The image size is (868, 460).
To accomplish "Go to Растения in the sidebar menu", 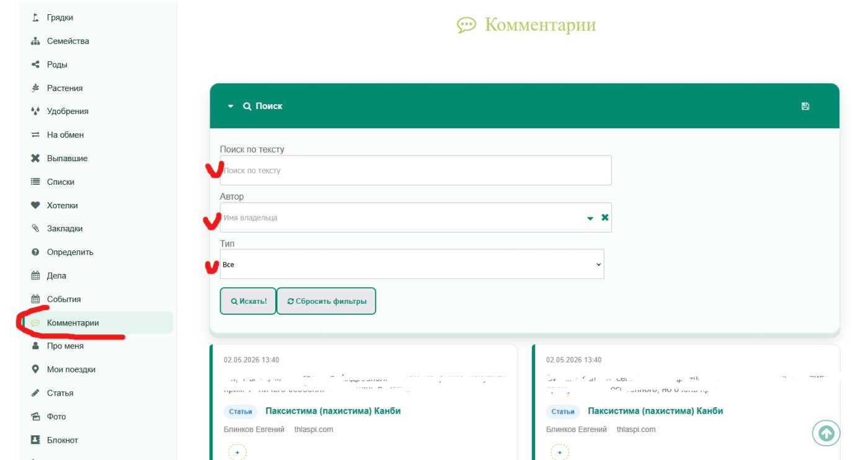I will click(x=65, y=88).
